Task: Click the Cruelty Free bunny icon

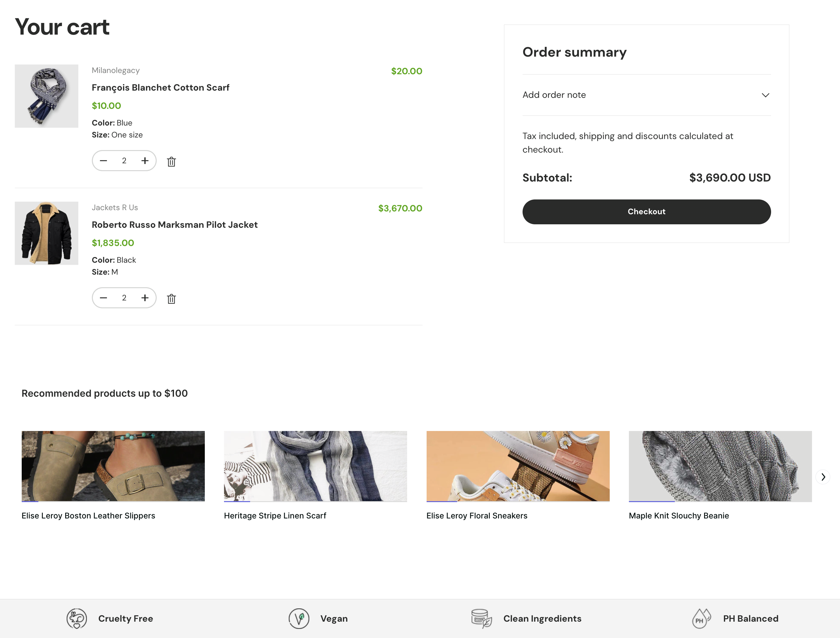Action: 77,618
